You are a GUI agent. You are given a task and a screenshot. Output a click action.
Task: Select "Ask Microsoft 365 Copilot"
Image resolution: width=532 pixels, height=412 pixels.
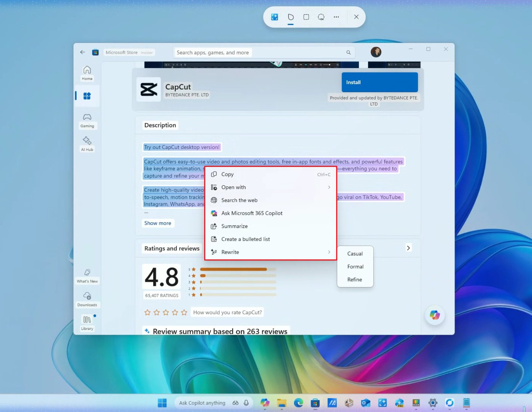(x=252, y=213)
